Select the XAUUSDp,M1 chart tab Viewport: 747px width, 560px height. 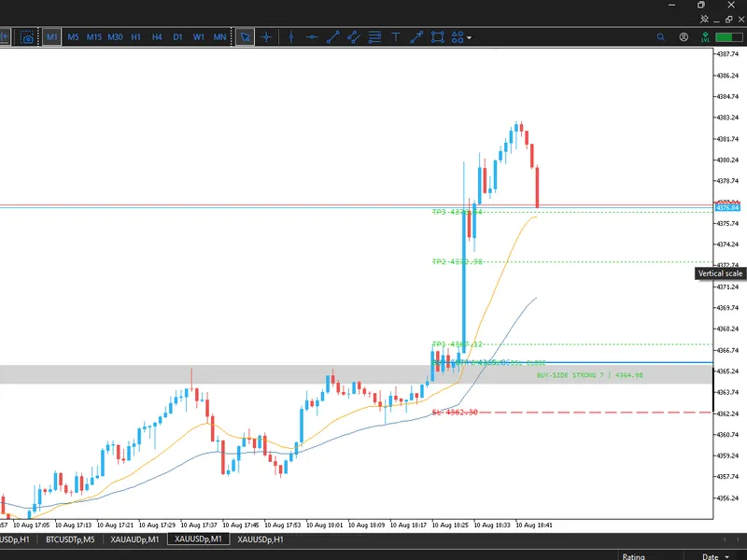tap(198, 539)
